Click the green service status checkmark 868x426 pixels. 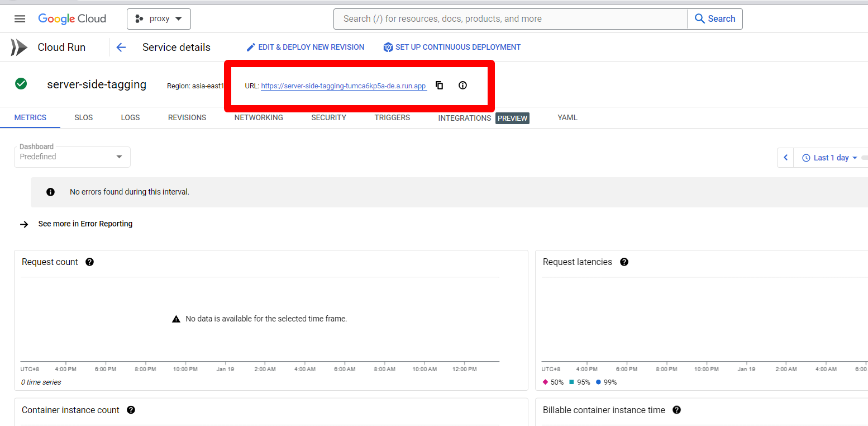pyautogui.click(x=21, y=84)
